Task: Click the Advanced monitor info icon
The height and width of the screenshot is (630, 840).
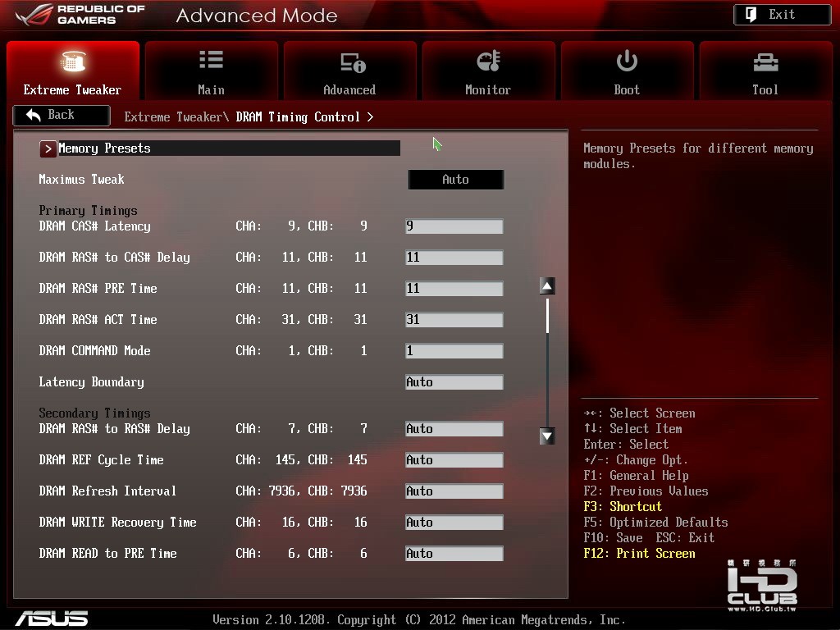Action: [353, 62]
